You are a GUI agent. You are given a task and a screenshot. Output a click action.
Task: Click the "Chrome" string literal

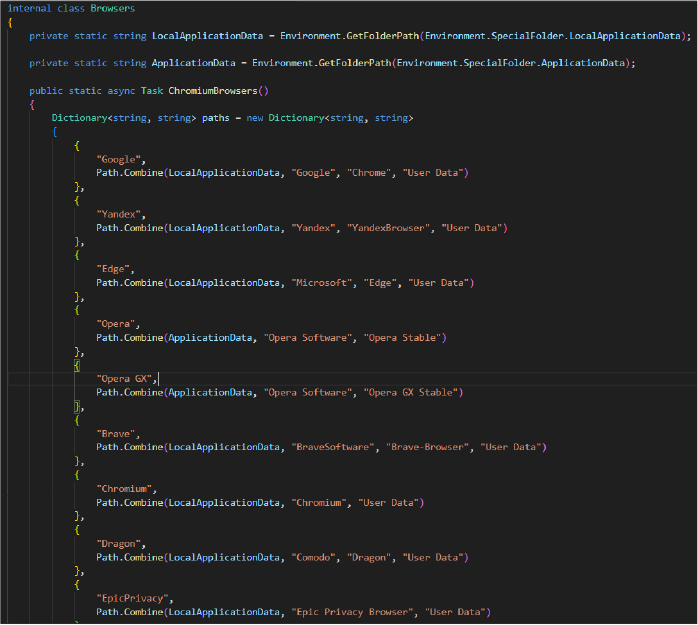click(369, 173)
